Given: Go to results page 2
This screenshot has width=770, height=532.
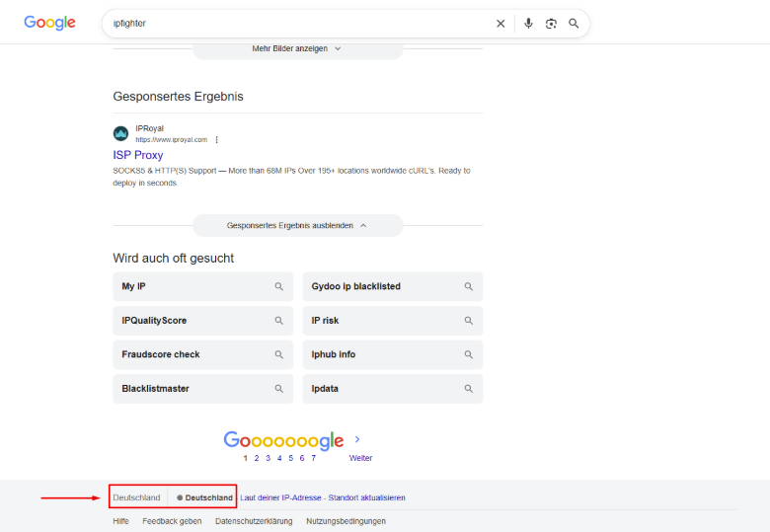Looking at the screenshot, I should pos(257,458).
